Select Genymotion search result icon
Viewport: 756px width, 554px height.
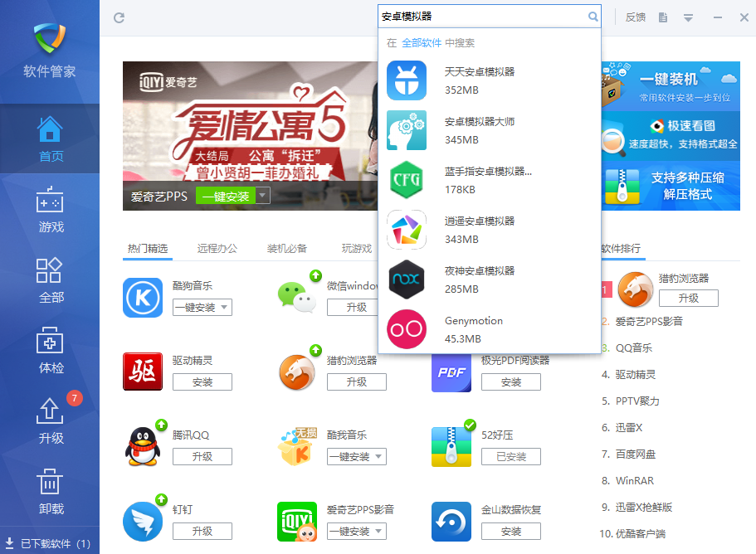click(x=407, y=329)
